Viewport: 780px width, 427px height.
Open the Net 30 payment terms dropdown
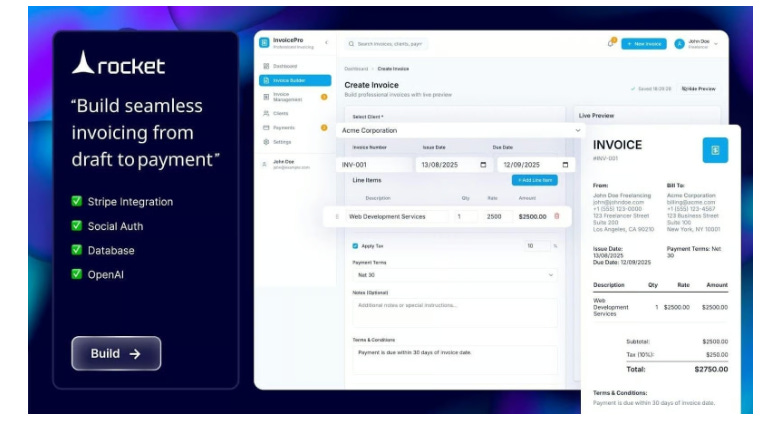(455, 275)
